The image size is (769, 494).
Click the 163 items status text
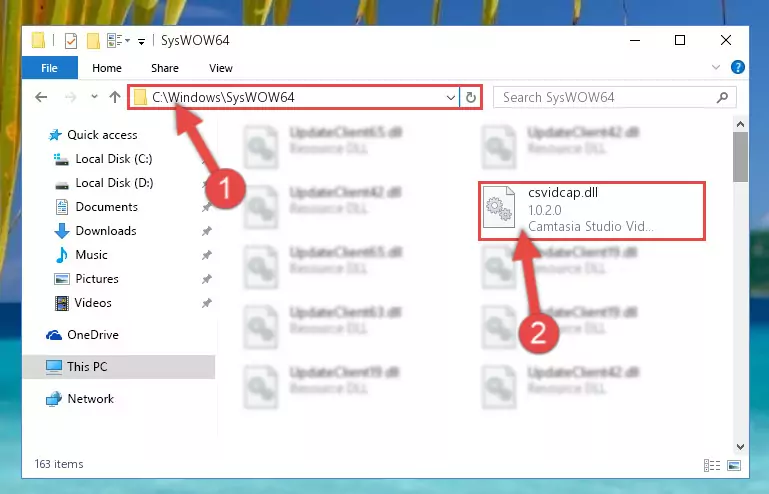click(x=59, y=464)
